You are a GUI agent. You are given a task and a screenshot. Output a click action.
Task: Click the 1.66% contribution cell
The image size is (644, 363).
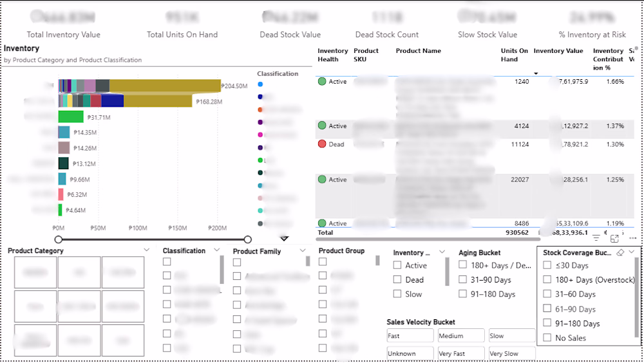tap(615, 81)
